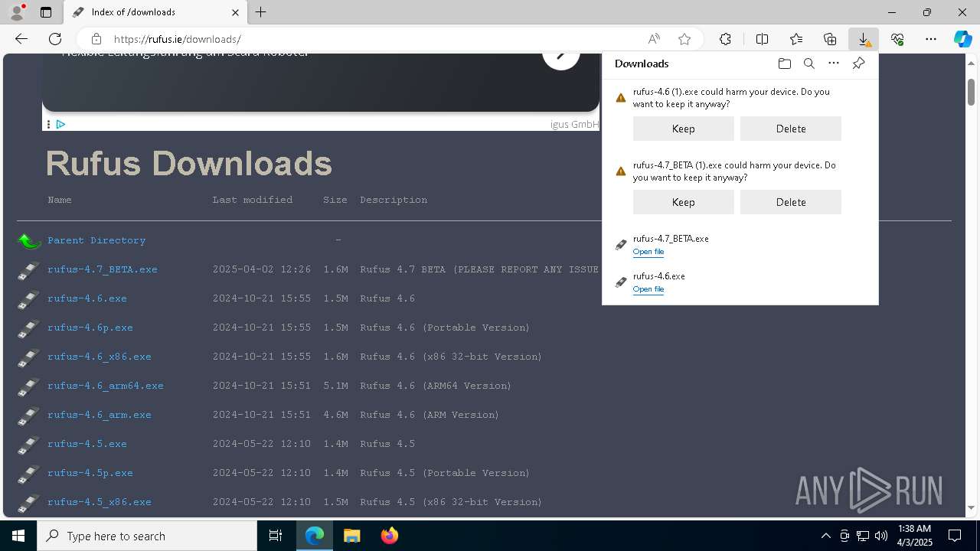
Task: Sort by Last modified column header
Action: pyautogui.click(x=253, y=200)
